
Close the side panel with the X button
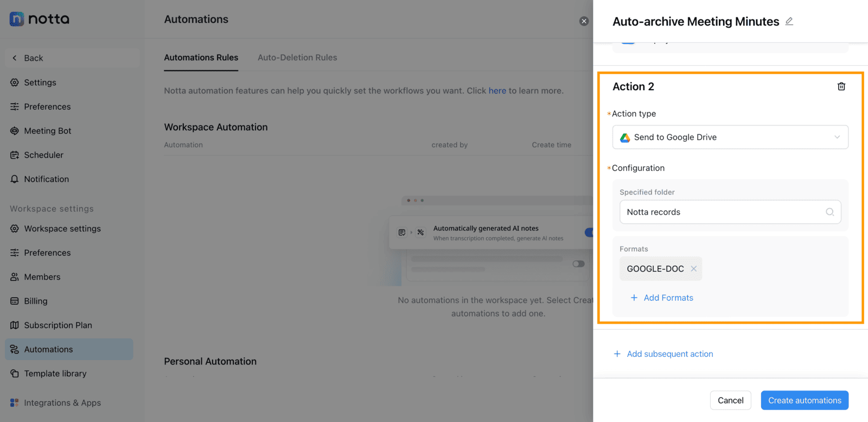(x=584, y=21)
